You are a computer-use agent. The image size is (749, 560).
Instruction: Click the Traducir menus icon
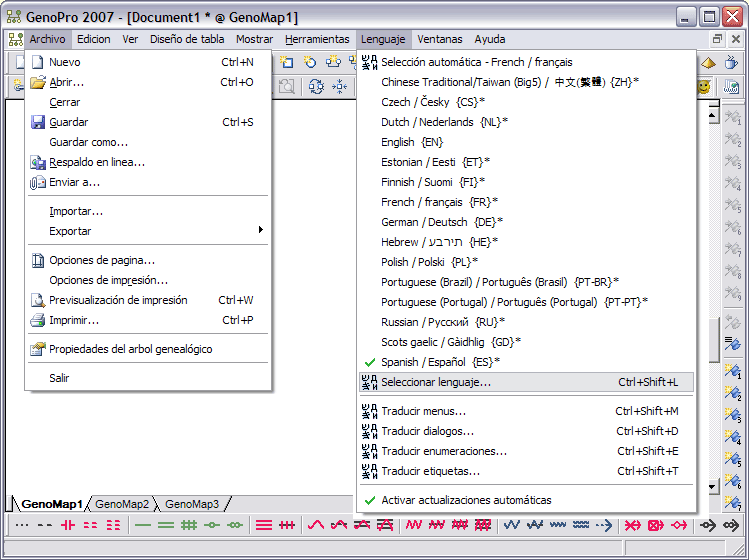pos(369,411)
